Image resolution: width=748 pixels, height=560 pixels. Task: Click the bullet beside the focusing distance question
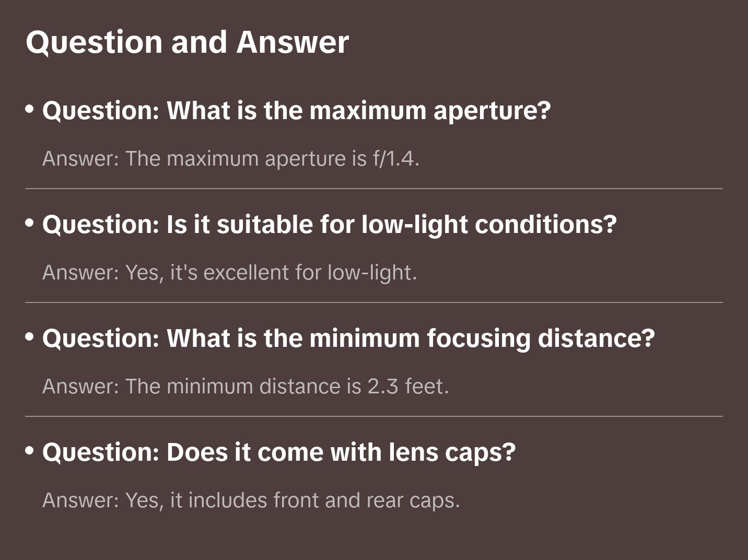click(30, 337)
